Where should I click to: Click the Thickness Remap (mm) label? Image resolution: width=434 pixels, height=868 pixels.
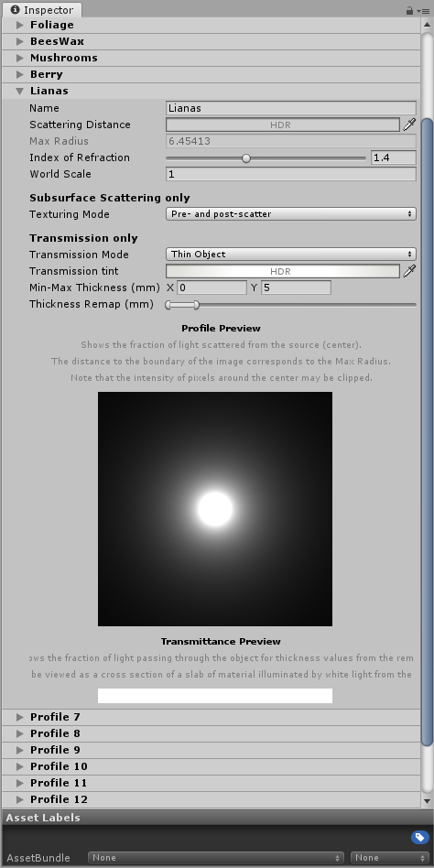pos(92,304)
